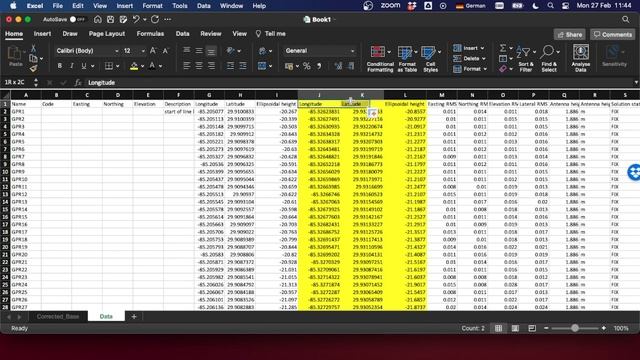Click the Comma Style icon
The width and height of the screenshot is (640, 360).
point(319,66)
